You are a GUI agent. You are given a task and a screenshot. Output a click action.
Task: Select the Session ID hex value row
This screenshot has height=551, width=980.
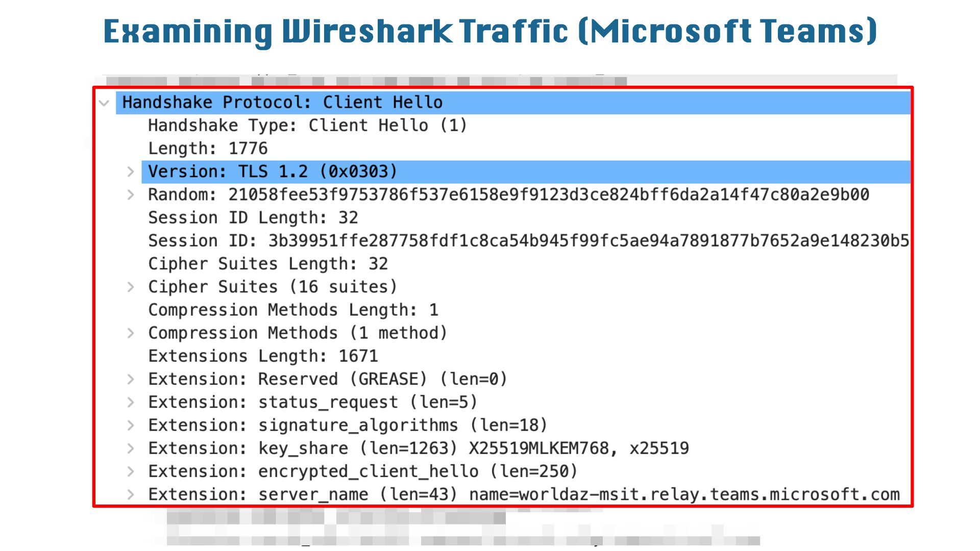click(x=528, y=241)
